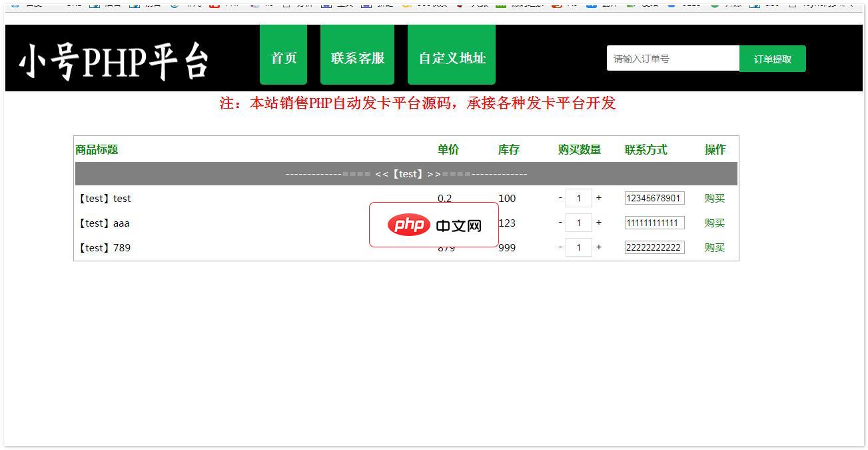Decrease quantity for 【test】aaa product
868x450 pixels.
(560, 222)
